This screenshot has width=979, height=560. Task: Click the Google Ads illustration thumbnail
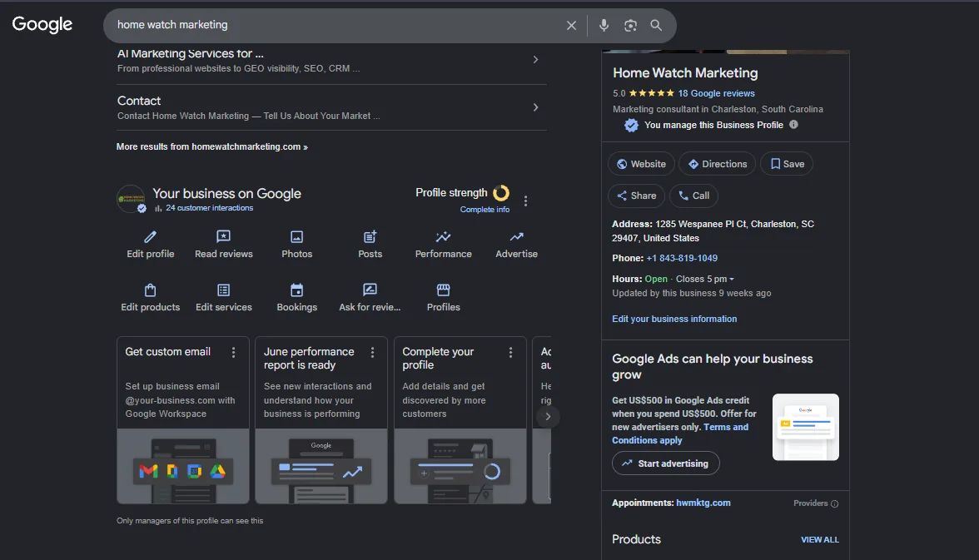point(806,427)
